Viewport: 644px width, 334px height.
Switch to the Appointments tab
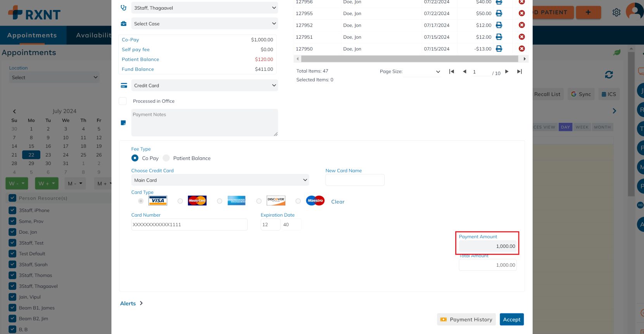[32, 35]
